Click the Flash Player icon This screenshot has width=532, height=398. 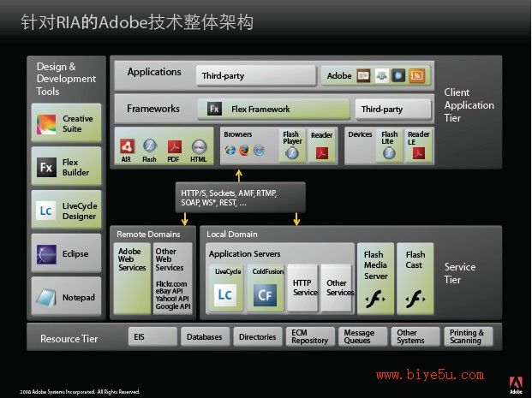[292, 153]
